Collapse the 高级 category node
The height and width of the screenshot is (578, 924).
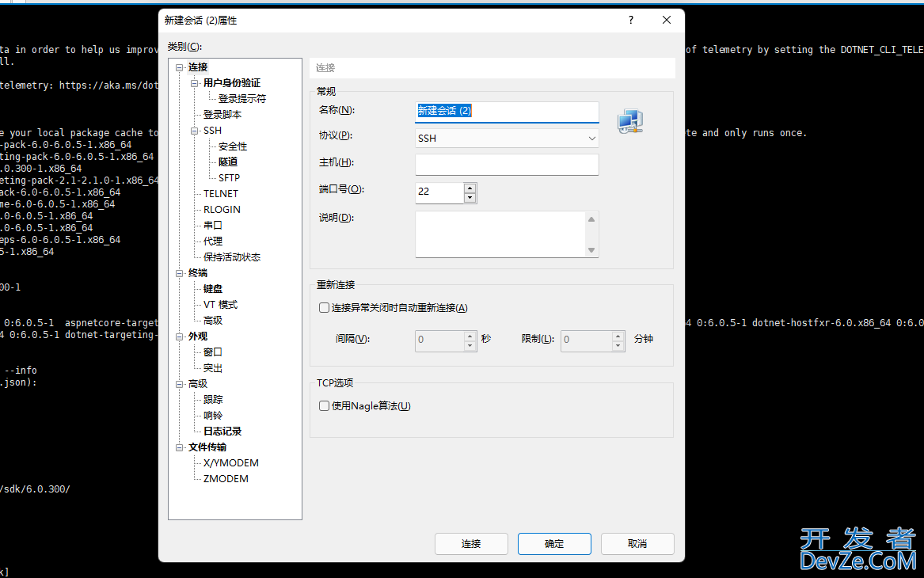click(x=179, y=384)
